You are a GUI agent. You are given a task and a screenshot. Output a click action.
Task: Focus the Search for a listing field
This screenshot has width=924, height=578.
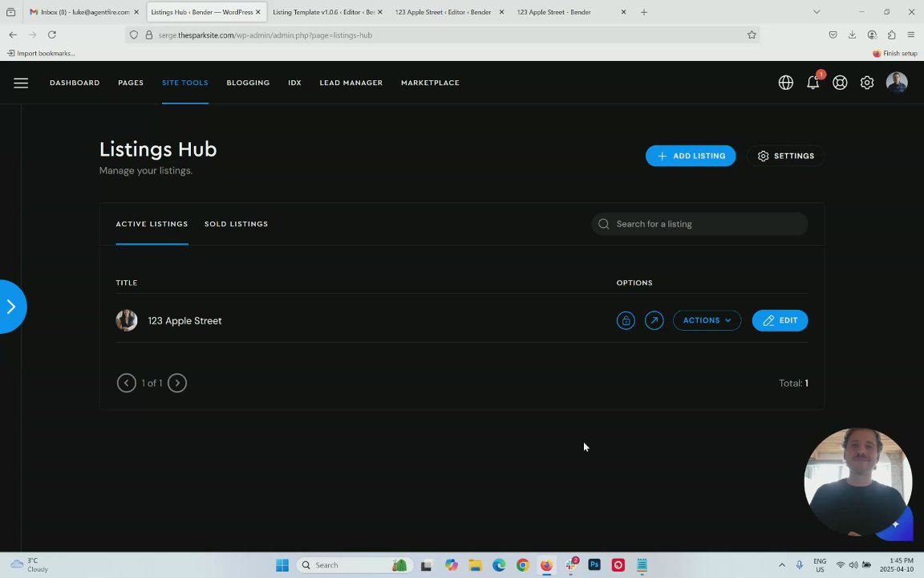699,224
